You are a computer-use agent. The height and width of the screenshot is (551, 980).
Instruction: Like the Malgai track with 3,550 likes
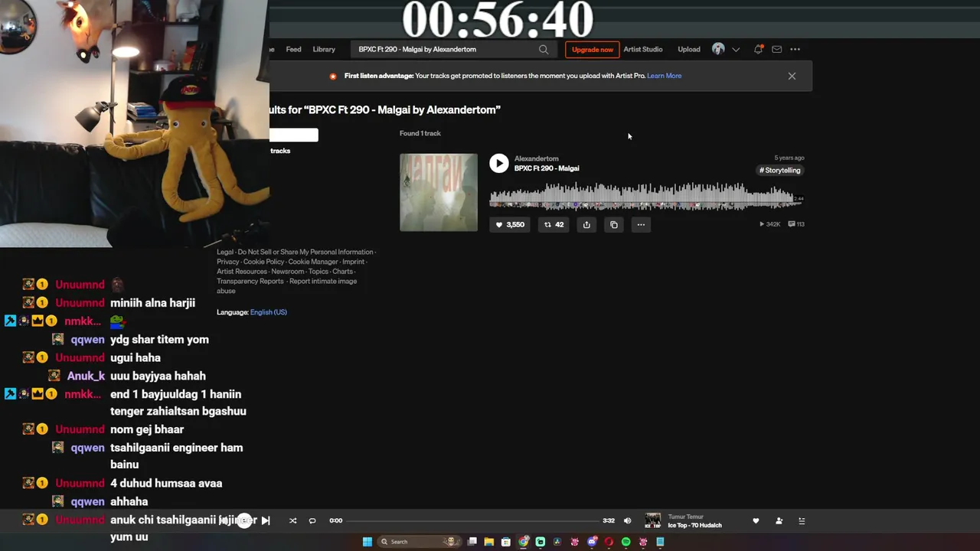coord(510,224)
